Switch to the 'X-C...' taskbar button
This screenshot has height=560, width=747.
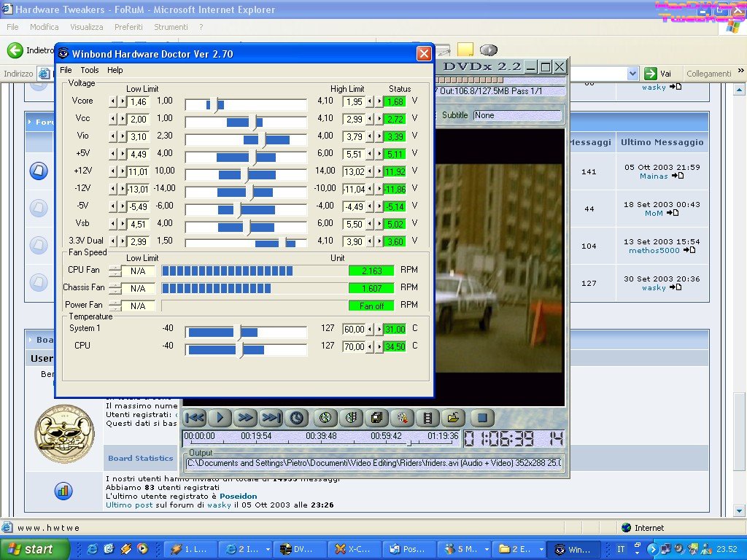[x=356, y=549]
